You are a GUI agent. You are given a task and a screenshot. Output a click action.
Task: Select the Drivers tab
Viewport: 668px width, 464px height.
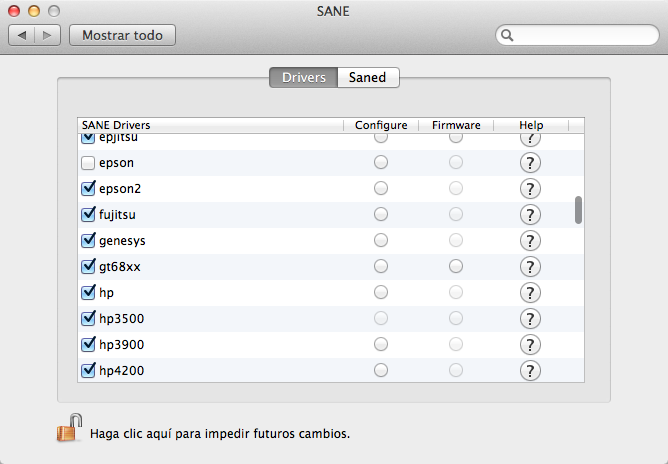pyautogui.click(x=303, y=77)
